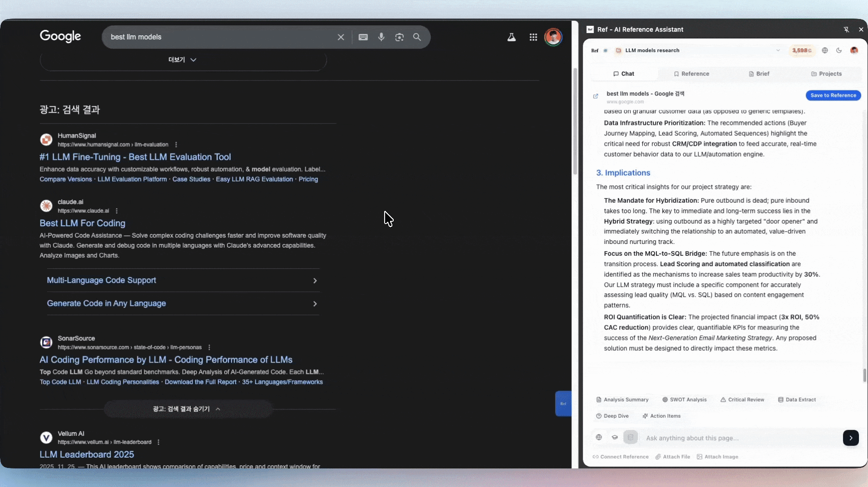
Task: Open the page link icon beside 'best llm models'
Action: click(x=596, y=96)
